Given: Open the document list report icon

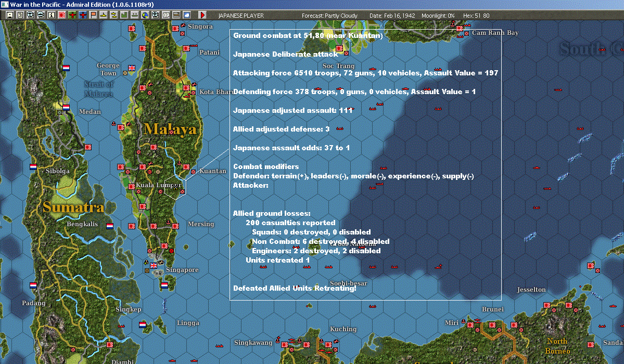Looking at the screenshot, I should 20,15.
